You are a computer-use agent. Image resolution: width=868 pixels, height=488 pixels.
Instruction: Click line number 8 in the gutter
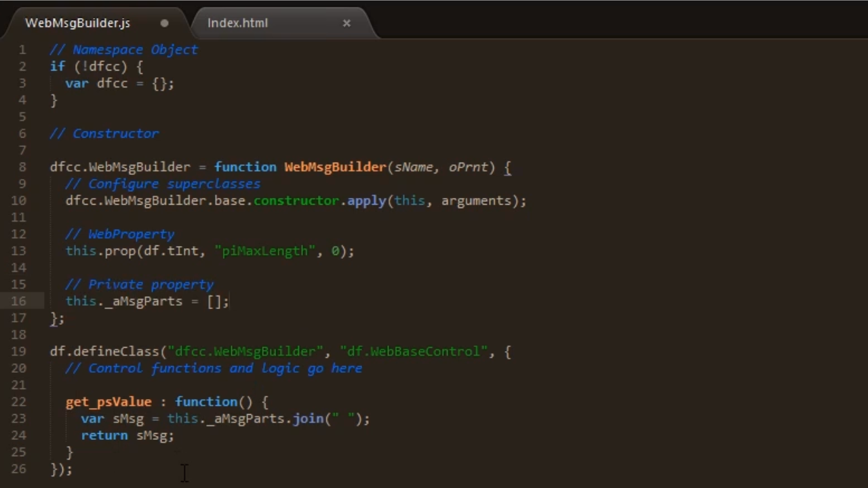point(23,167)
